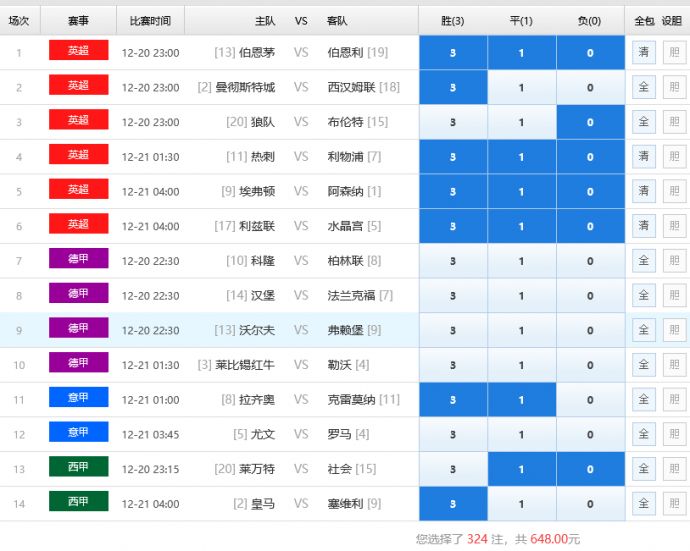Toggle the 胆 banker button for match 2
690x551 pixels.
click(674, 87)
